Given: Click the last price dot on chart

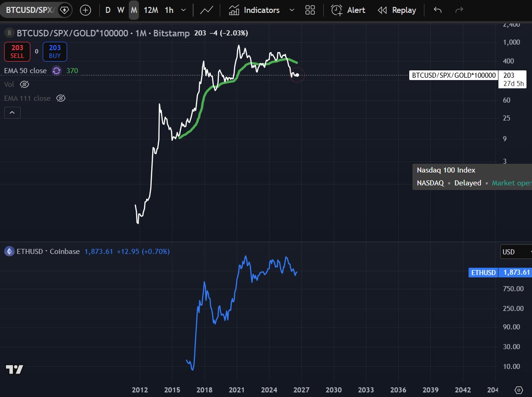Looking at the screenshot, I should point(297,75).
